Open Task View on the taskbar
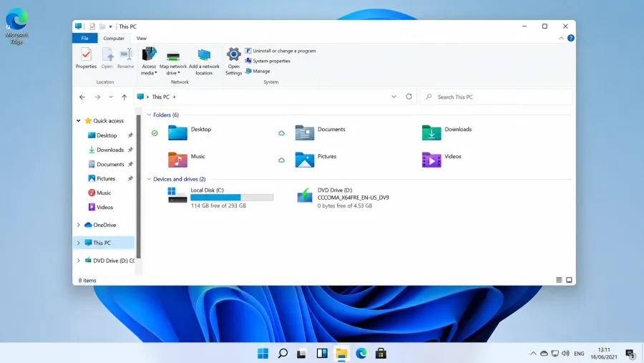This screenshot has width=644, height=363. point(302,353)
